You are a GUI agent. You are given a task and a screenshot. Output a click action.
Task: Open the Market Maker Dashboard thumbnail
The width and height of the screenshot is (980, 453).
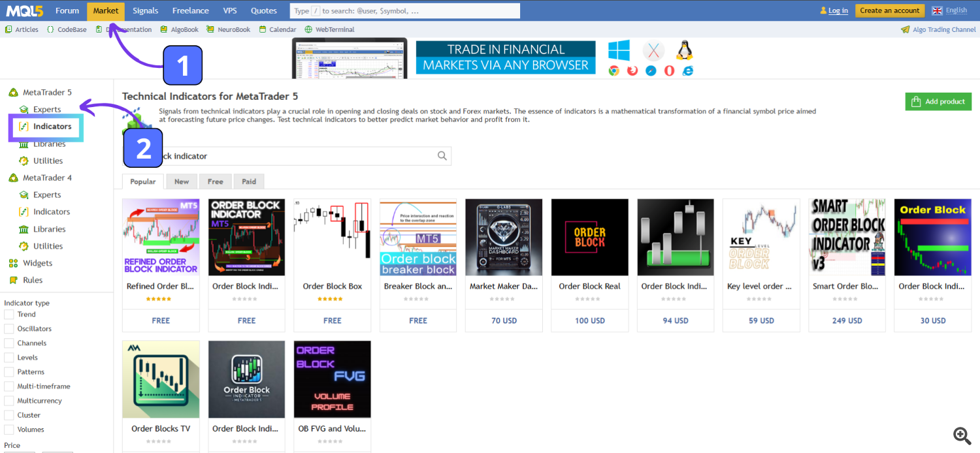click(x=504, y=237)
